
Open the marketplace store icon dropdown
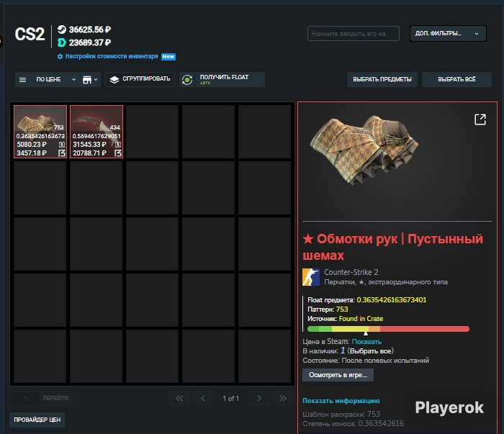coord(90,80)
